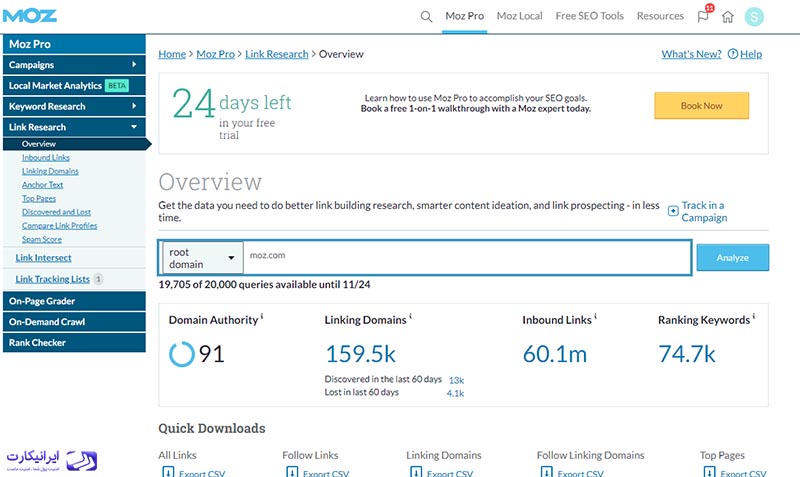Image resolution: width=800 pixels, height=477 pixels.
Task: Click the Moz Pro breadcrumb link
Action: [x=215, y=54]
